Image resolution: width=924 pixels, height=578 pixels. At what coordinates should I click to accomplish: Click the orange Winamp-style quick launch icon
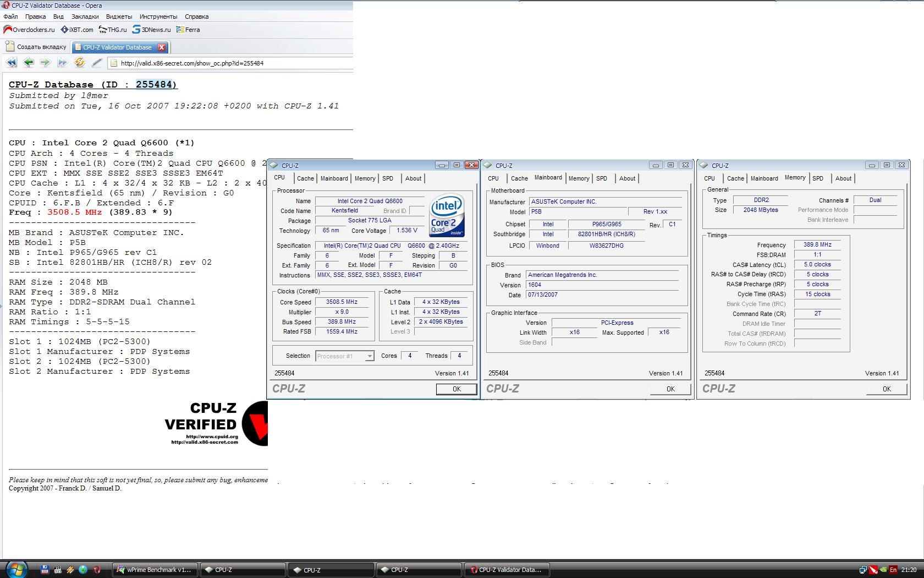(x=70, y=570)
